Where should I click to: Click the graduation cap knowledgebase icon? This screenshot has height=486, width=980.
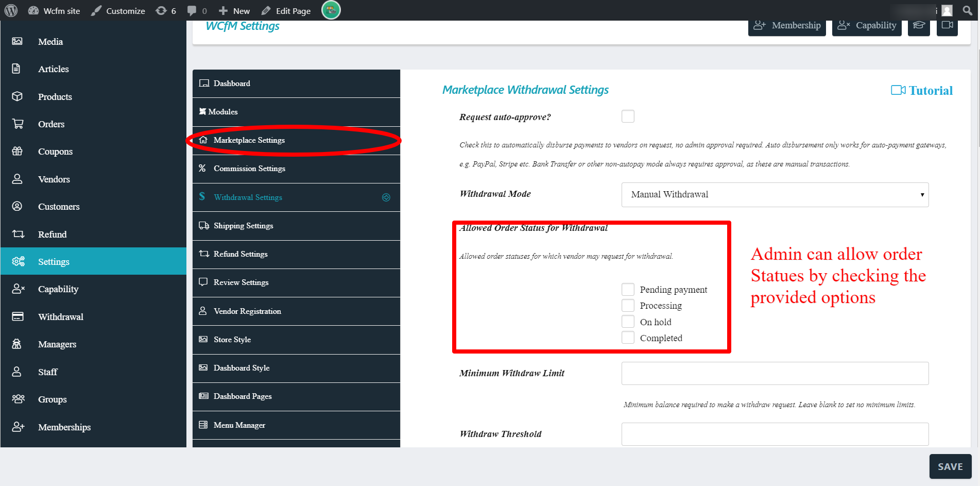click(919, 25)
